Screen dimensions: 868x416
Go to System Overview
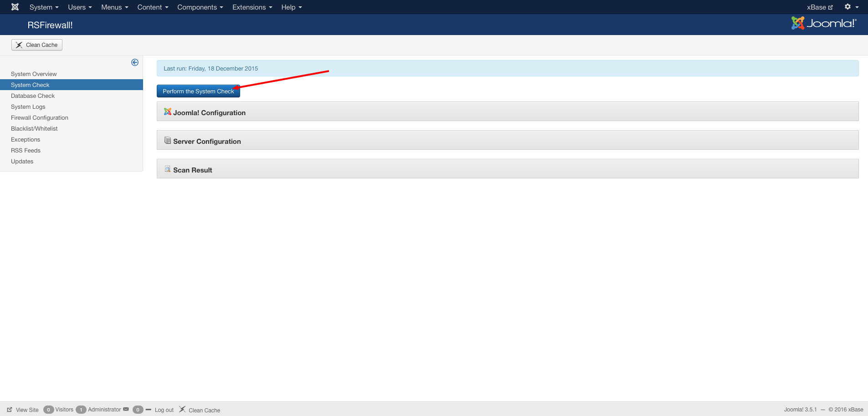point(34,74)
